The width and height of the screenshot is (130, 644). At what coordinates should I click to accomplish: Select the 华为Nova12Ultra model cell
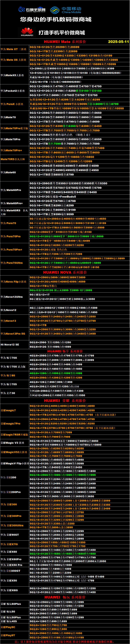(14, 297)
